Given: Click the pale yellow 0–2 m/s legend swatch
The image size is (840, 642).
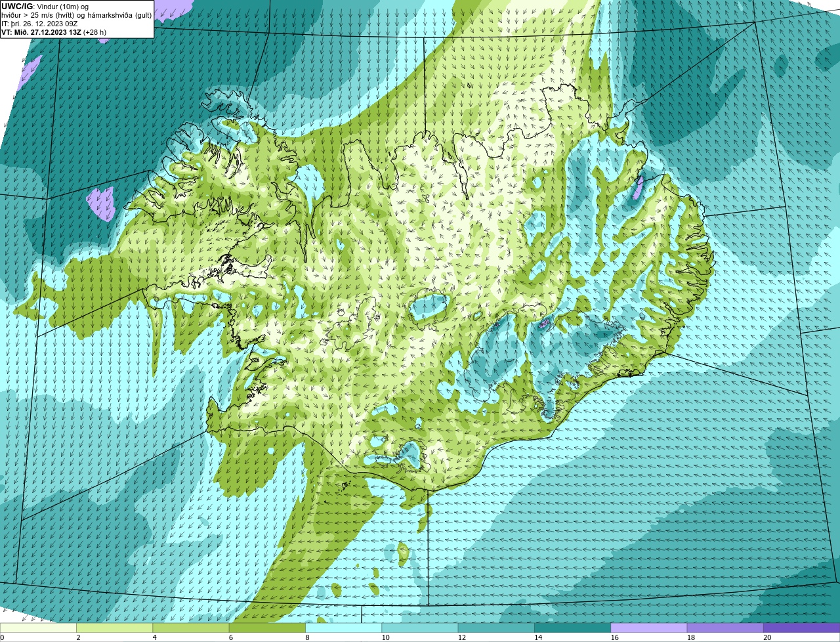Looking at the screenshot, I should click(x=38, y=628).
